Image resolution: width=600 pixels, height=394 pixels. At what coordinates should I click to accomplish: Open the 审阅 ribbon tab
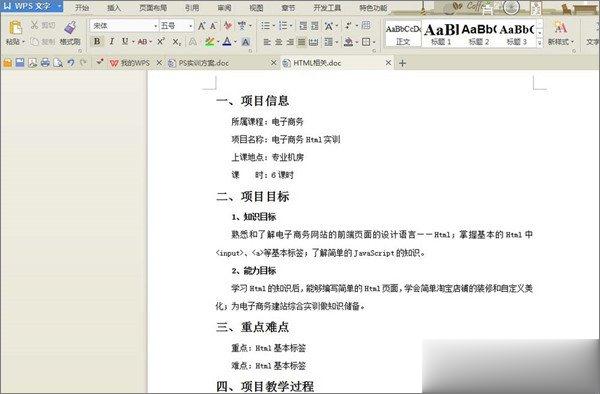tap(224, 8)
